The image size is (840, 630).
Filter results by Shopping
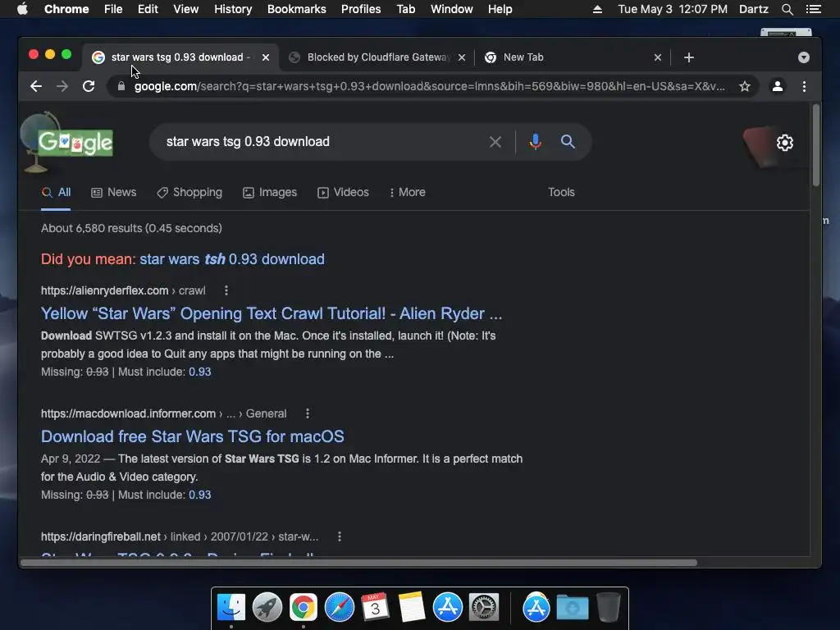click(x=189, y=192)
